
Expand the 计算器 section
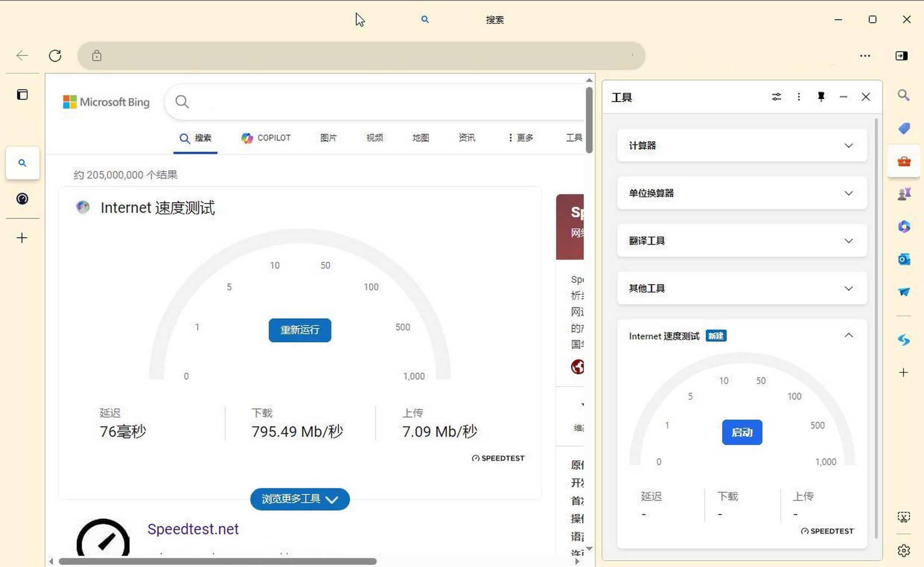tap(742, 145)
